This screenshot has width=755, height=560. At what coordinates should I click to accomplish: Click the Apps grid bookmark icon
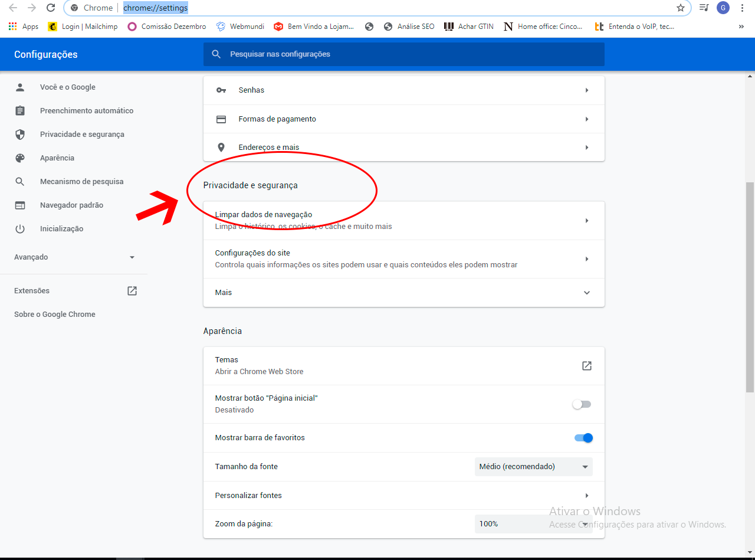point(13,27)
